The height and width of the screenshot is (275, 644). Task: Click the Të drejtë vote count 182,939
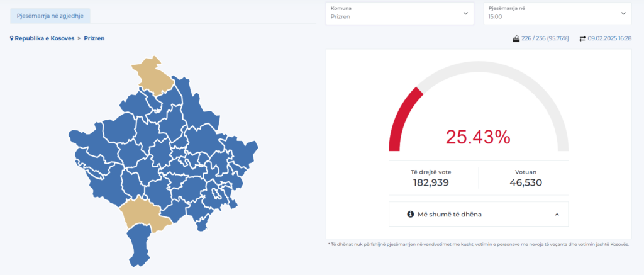431,183
